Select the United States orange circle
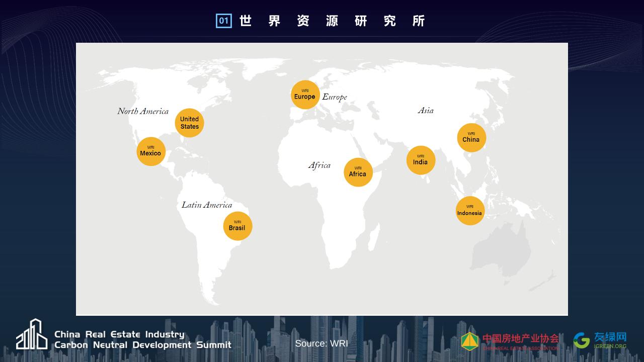 coord(190,123)
